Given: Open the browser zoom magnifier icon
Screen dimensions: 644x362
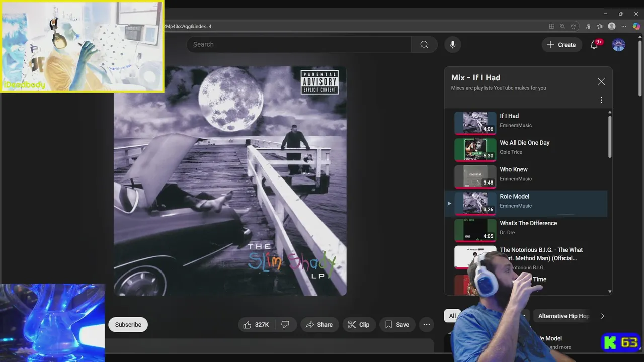Looking at the screenshot, I should click(x=562, y=26).
